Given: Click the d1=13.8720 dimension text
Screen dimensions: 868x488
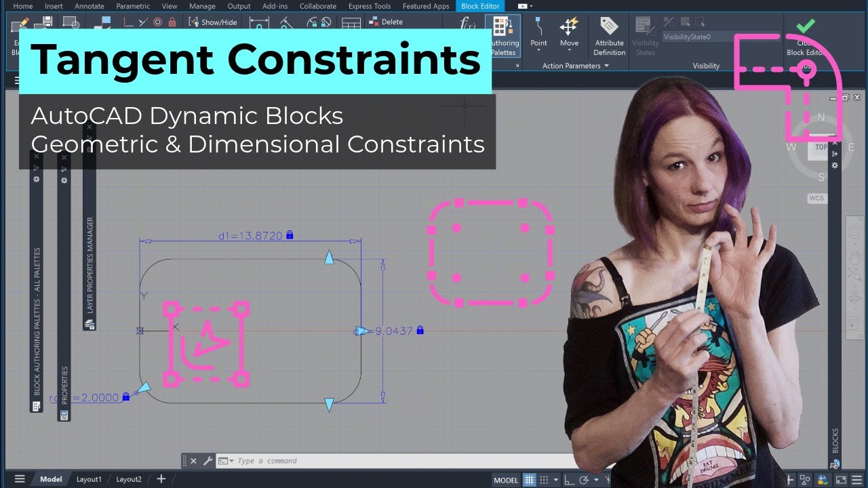Looking at the screenshot, I should click(250, 236).
